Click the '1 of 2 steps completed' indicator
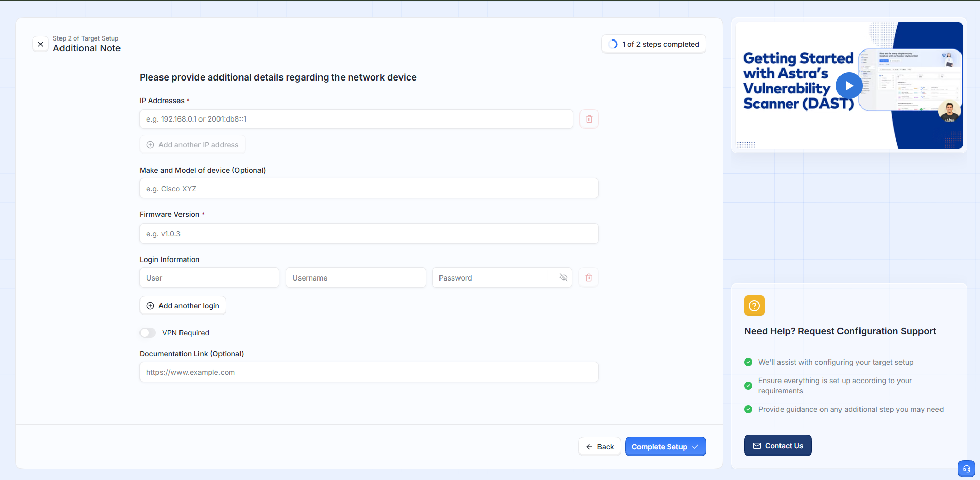 653,44
